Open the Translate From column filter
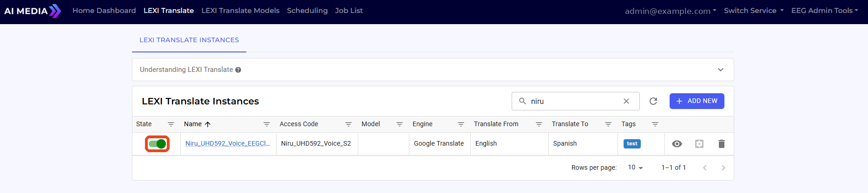This screenshot has height=193, width=868. pos(539,124)
